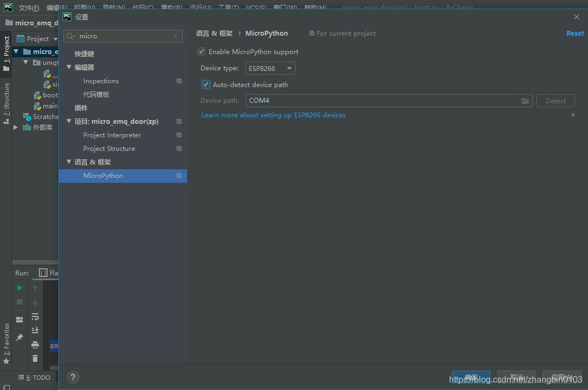Open the Device type ESP8266 dropdown
Screen dimensions: 588x390
[270, 68]
